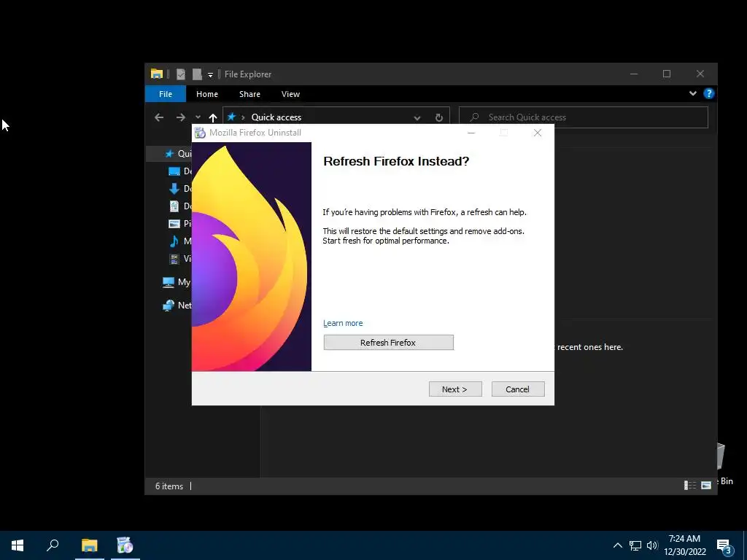Click the File Explorer title bar folder icon
Image resolution: width=747 pixels, height=560 pixels.
157,74
